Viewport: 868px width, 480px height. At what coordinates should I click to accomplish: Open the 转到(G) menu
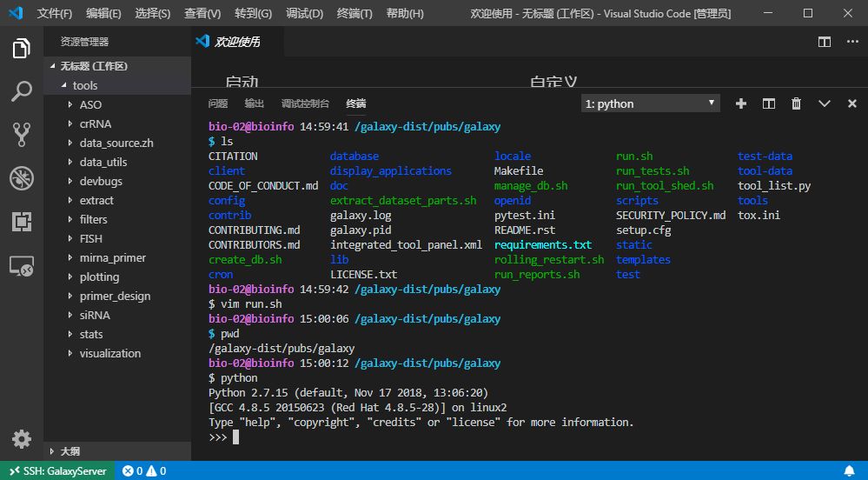(253, 13)
